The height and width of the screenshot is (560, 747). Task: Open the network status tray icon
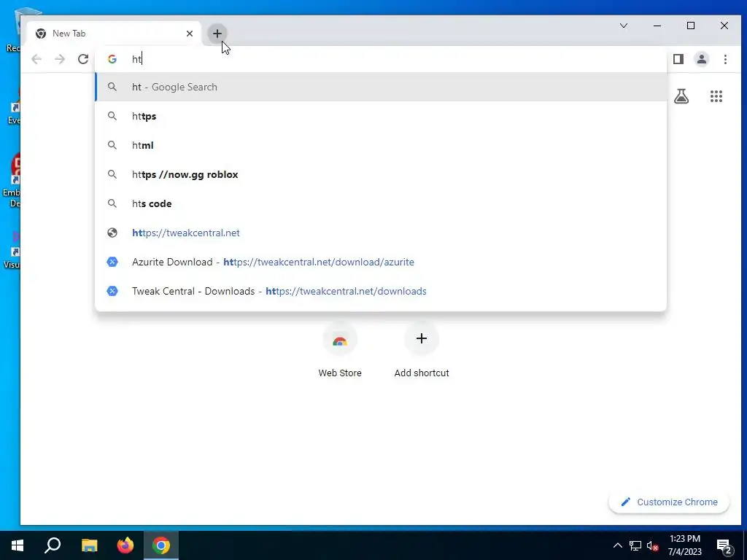point(635,545)
